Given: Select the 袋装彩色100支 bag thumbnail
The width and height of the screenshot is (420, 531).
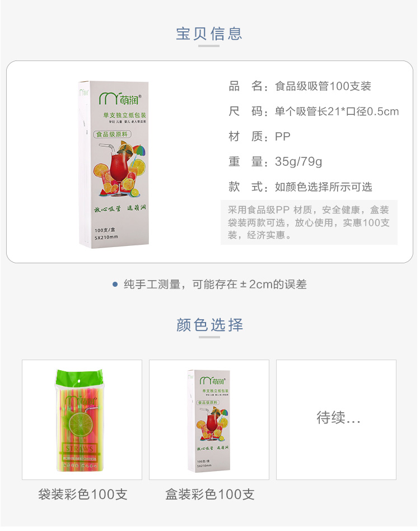Looking at the screenshot, I should click(x=82, y=420).
